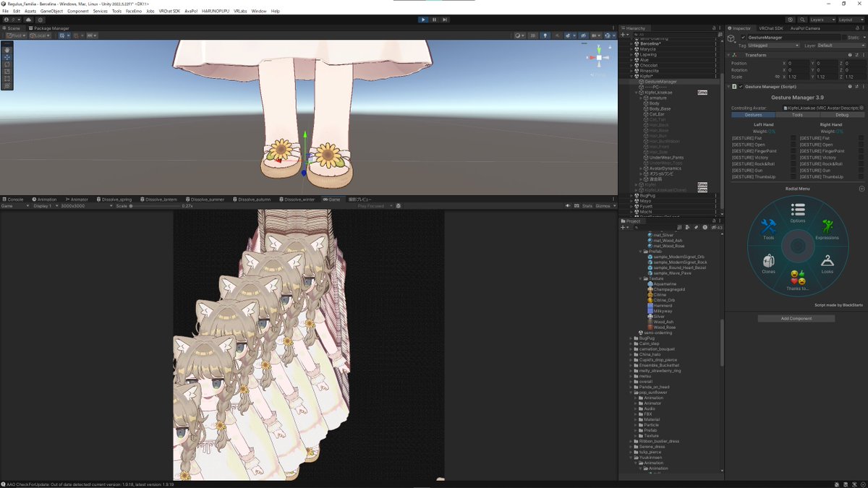Open Expressions in the Radial Menu
Image resolution: width=868 pixels, height=488 pixels.
click(x=827, y=230)
